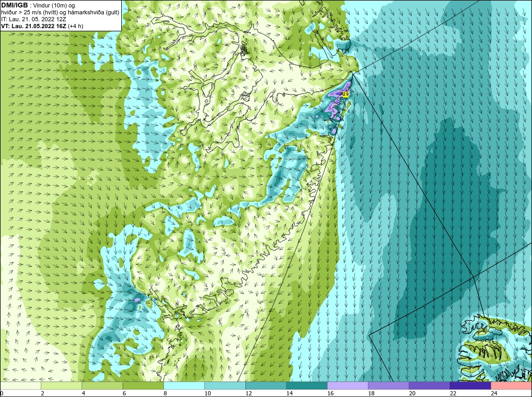Select the light lavender 16–18 legend swatch
This screenshot has width=532, height=397.
point(347,385)
